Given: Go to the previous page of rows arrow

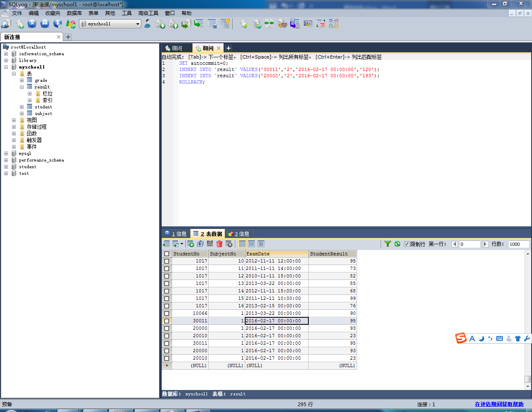Looking at the screenshot, I should (x=455, y=244).
